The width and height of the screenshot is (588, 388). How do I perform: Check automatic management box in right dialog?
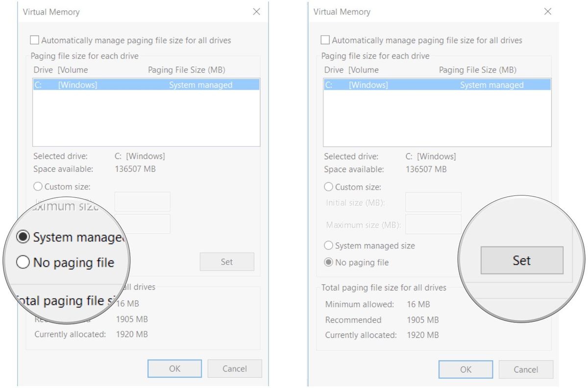pos(325,40)
